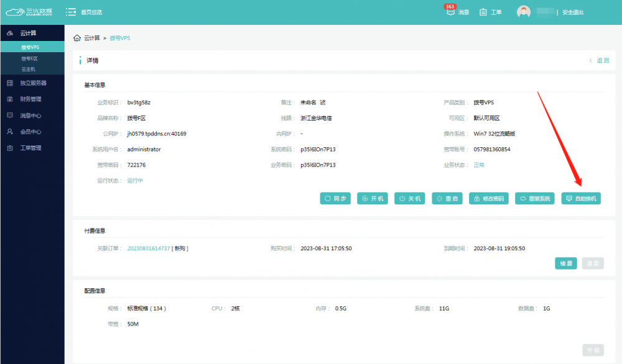
Task: Click the cloud logo in the header
Action: click(x=29, y=12)
